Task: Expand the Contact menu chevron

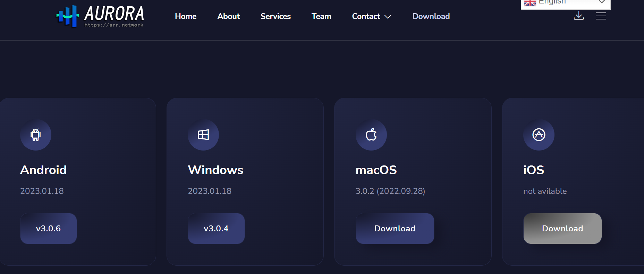Action: coord(388,17)
